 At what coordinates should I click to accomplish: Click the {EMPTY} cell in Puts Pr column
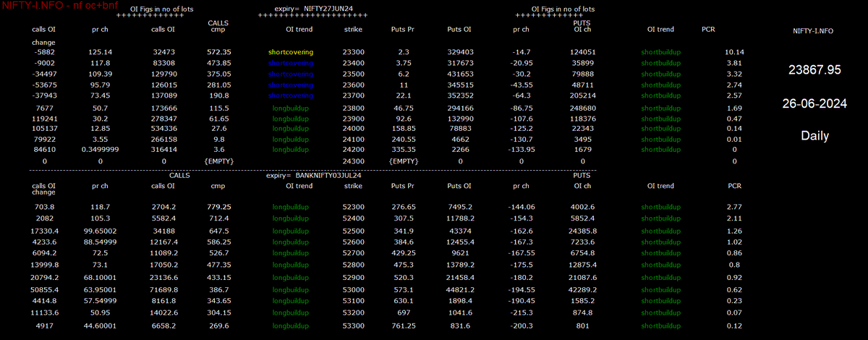[x=404, y=160]
